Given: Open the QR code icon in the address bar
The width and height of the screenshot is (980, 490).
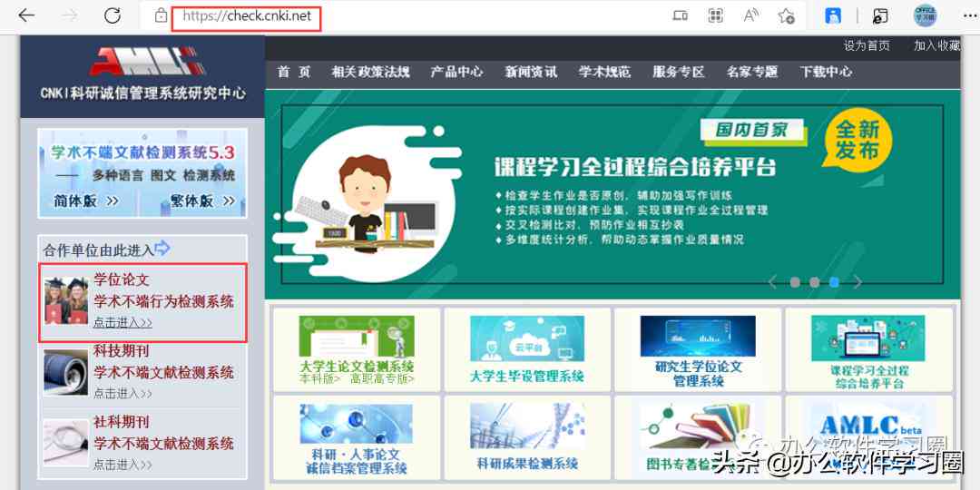Looking at the screenshot, I should pyautogui.click(x=716, y=15).
